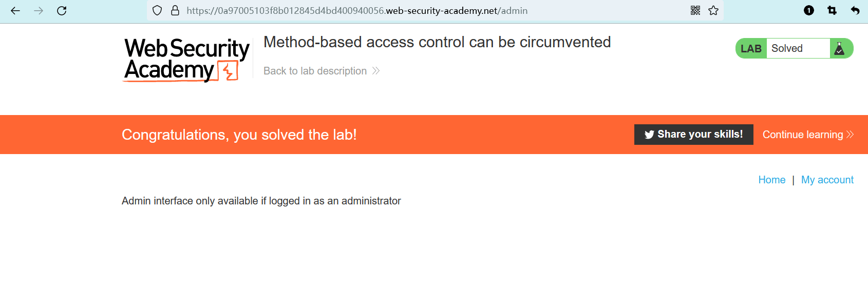Click the browser back arrow
Screen dimensions: 868x303
pyautogui.click(x=15, y=11)
